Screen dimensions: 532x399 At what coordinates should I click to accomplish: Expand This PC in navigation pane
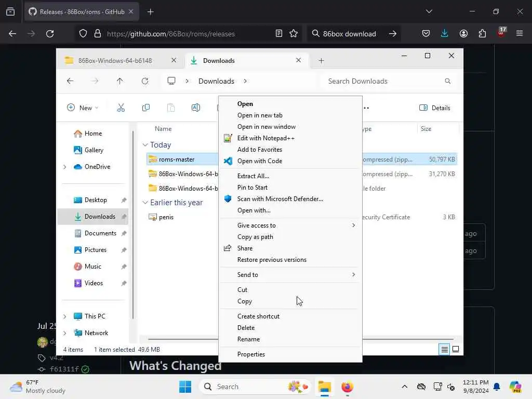click(x=64, y=316)
